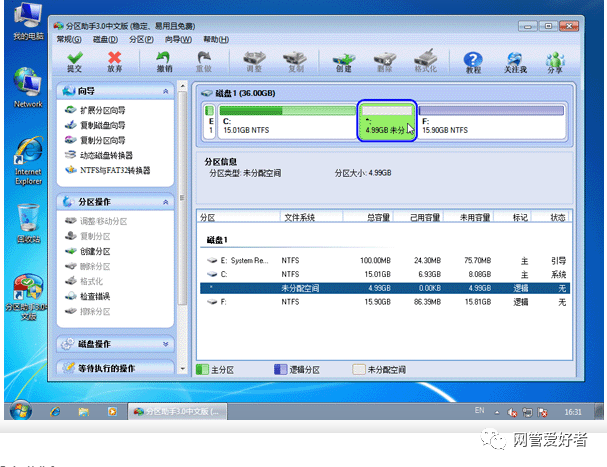Select the C: partition bar in disk map
Viewport: 607px width, 467px height.
286,120
